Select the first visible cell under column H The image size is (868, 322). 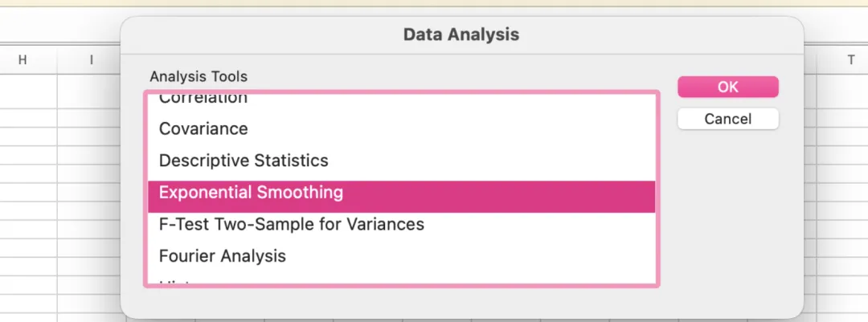[27, 92]
